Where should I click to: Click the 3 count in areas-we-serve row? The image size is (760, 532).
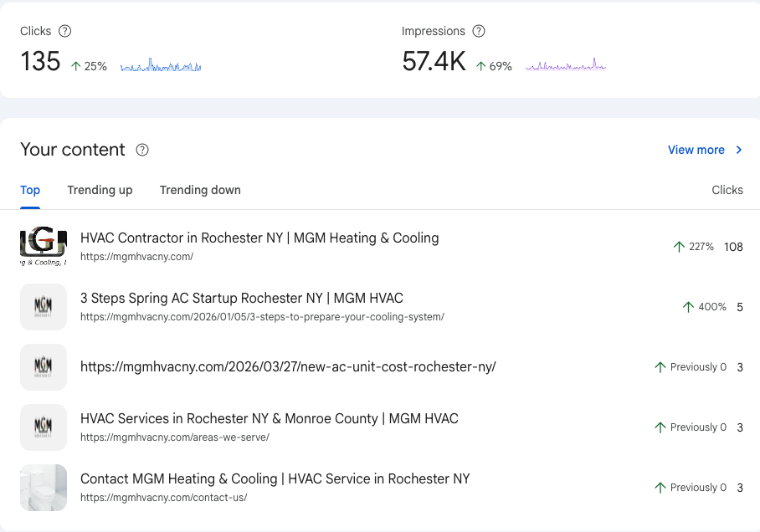pos(740,427)
